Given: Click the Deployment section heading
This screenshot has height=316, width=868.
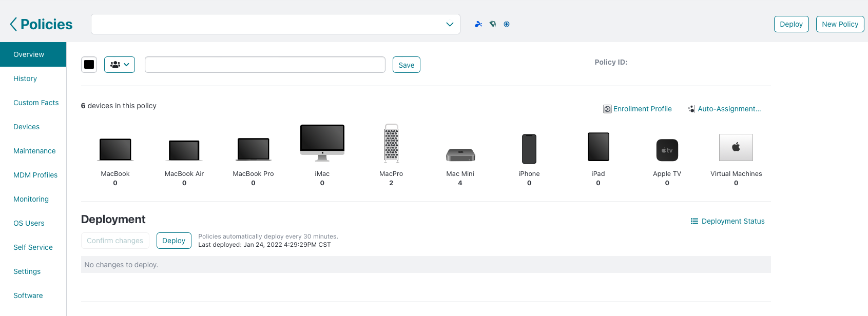Looking at the screenshot, I should (x=113, y=219).
